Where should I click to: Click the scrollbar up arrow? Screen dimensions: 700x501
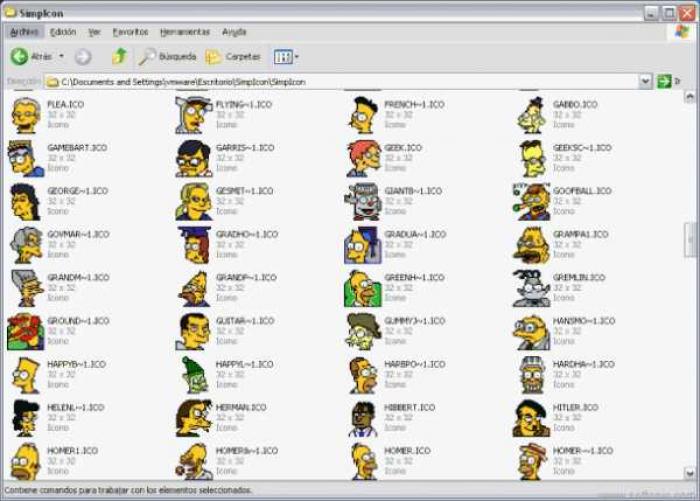pyautogui.click(x=689, y=96)
